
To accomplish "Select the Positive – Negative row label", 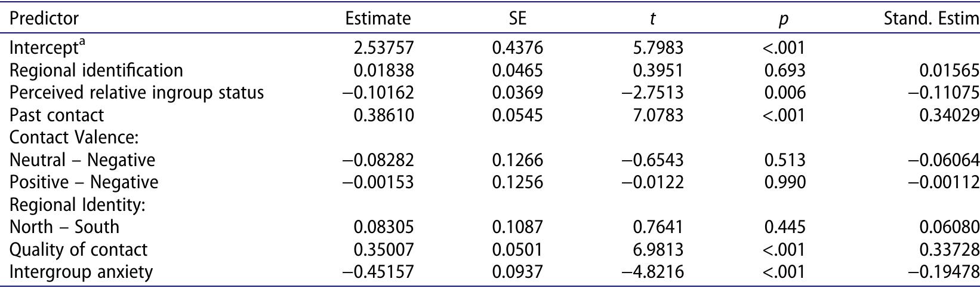I will pyautogui.click(x=84, y=182).
